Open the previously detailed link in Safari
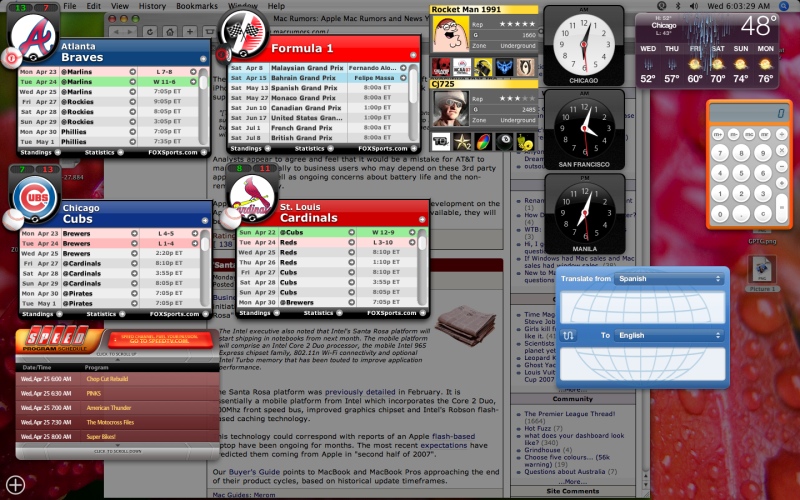This screenshot has width=800, height=500. coord(360,392)
